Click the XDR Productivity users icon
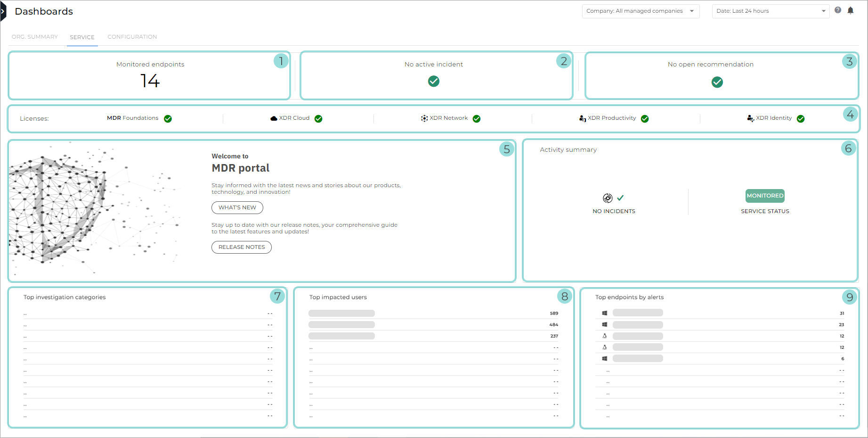Viewport: 868px width, 438px height. point(582,118)
